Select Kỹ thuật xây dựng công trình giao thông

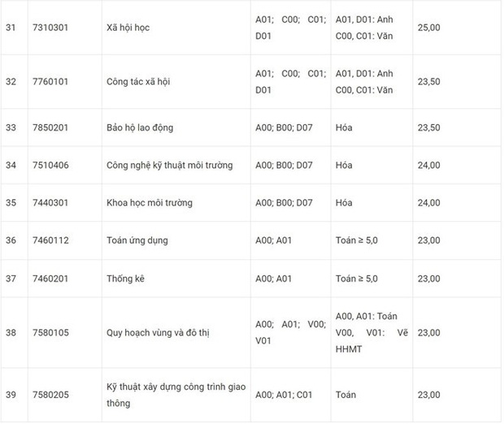point(176,394)
